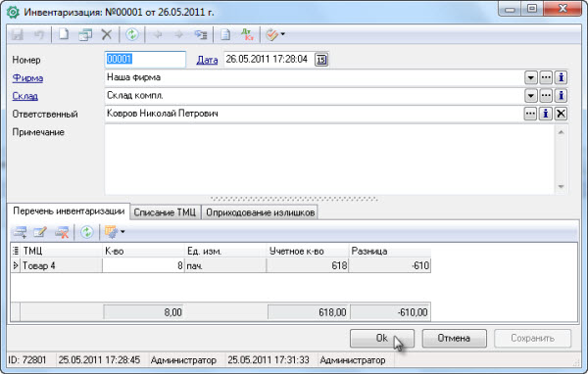
Task: Click the add row icon in list toolbar
Action: point(20,232)
